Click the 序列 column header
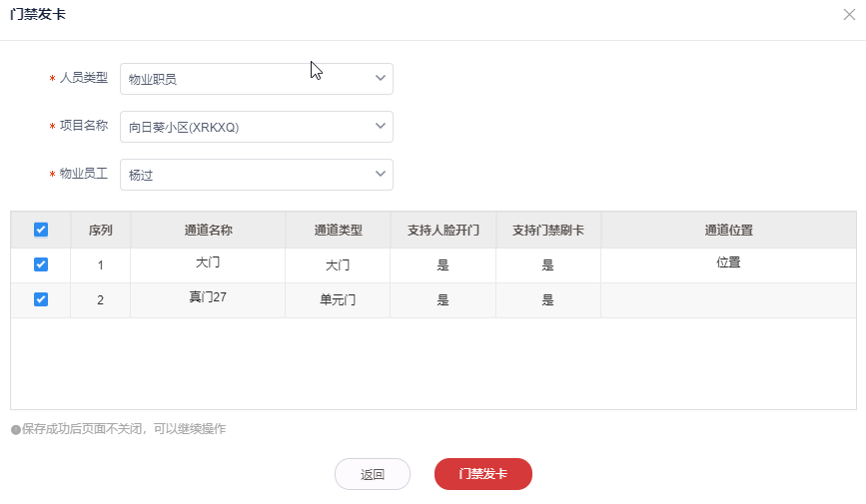 (x=100, y=230)
